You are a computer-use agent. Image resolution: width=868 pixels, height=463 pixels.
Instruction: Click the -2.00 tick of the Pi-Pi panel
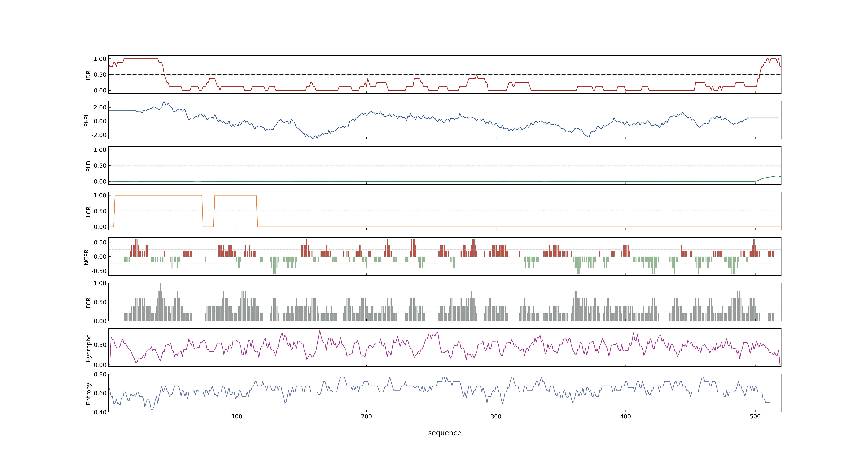[99, 135]
